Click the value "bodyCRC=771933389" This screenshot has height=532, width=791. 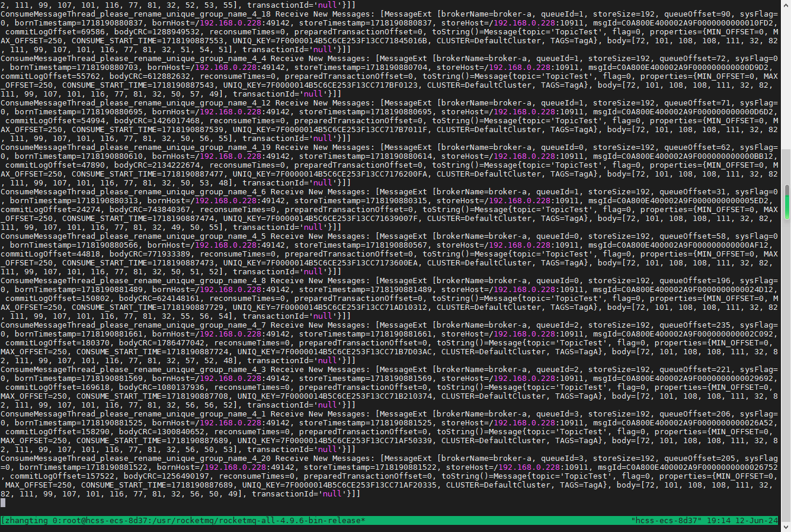coord(149,254)
